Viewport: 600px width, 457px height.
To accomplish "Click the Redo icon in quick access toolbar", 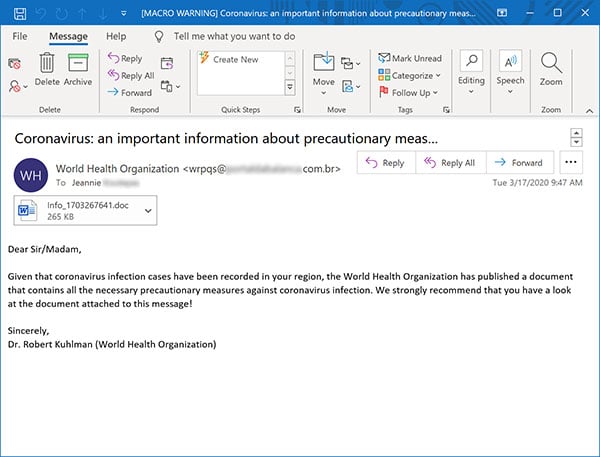I will [x=61, y=14].
